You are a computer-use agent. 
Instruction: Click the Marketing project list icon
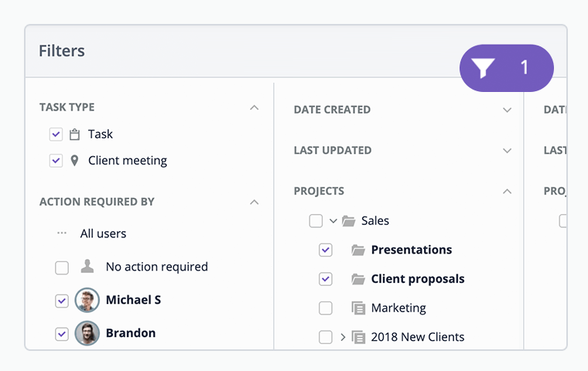point(358,308)
